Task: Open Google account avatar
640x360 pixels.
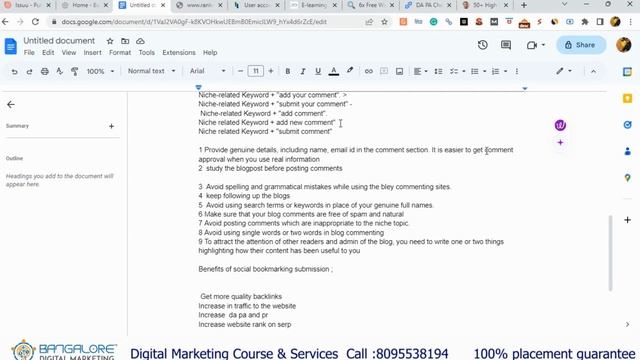Action: pyautogui.click(x=624, y=45)
